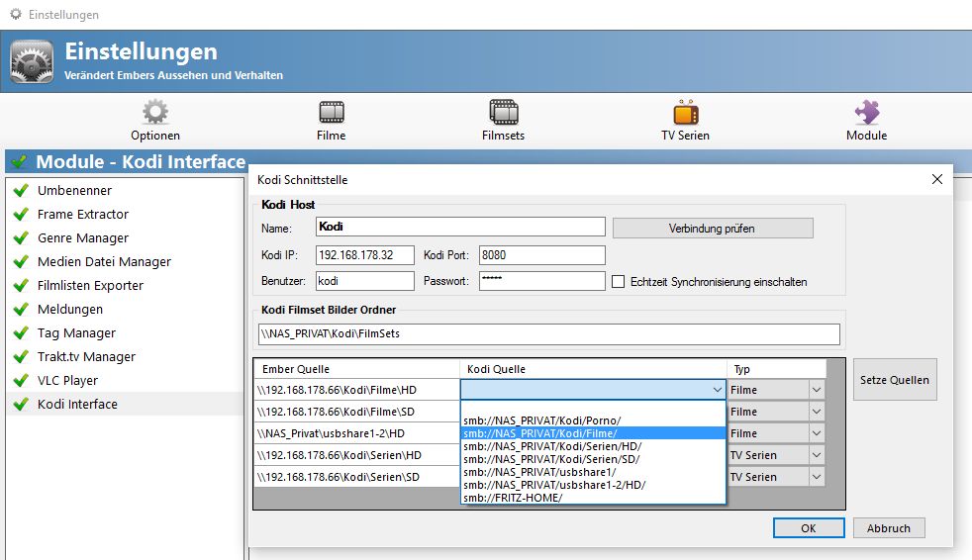Select smb://NAS_PRIVAT/Kodi/Filme/ from list
The width and height of the screenshot is (972, 560).
click(x=593, y=433)
